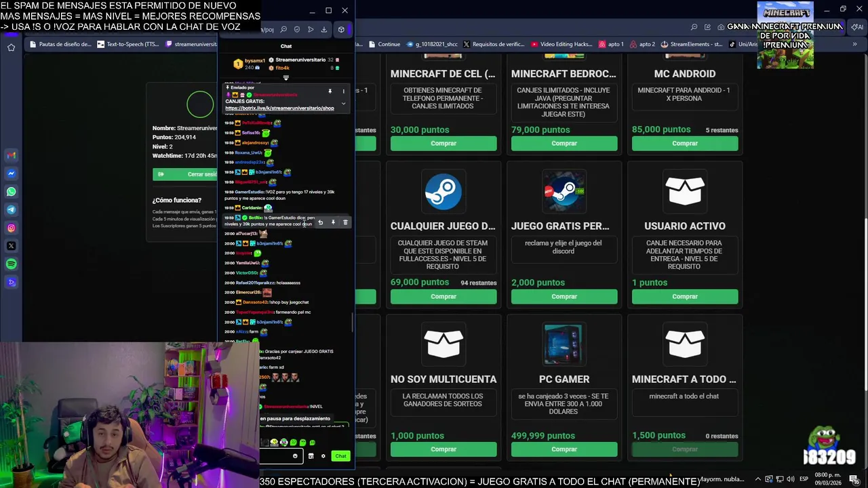Open the 'Text-to-Speech (TTS...' bookmark

click(x=128, y=44)
